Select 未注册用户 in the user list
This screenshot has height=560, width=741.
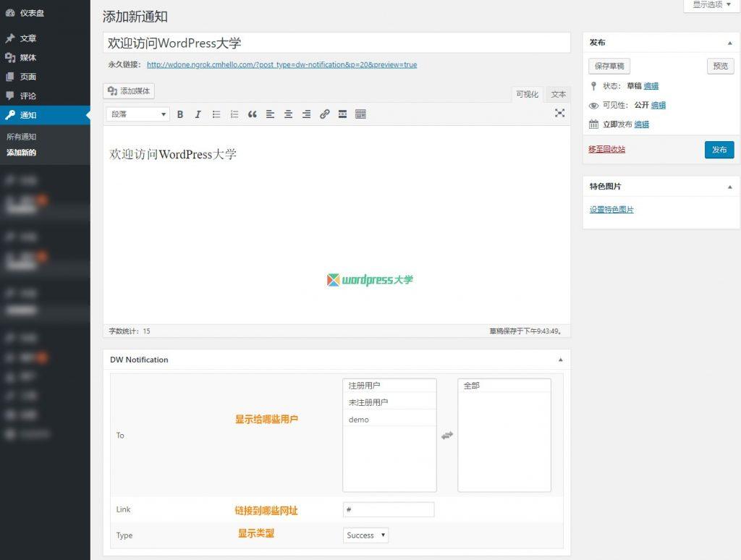(x=389, y=402)
